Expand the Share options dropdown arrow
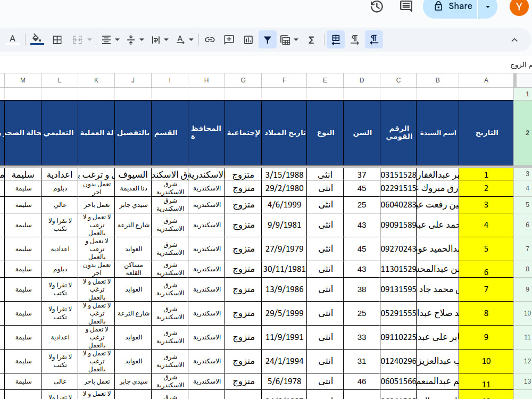The width and height of the screenshot is (532, 399). pyautogui.click(x=487, y=6)
